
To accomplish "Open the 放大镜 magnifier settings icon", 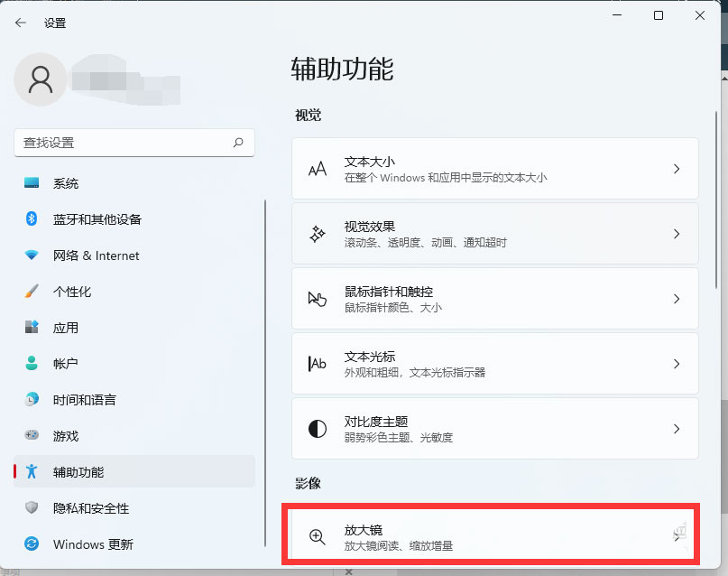I will click(x=317, y=537).
